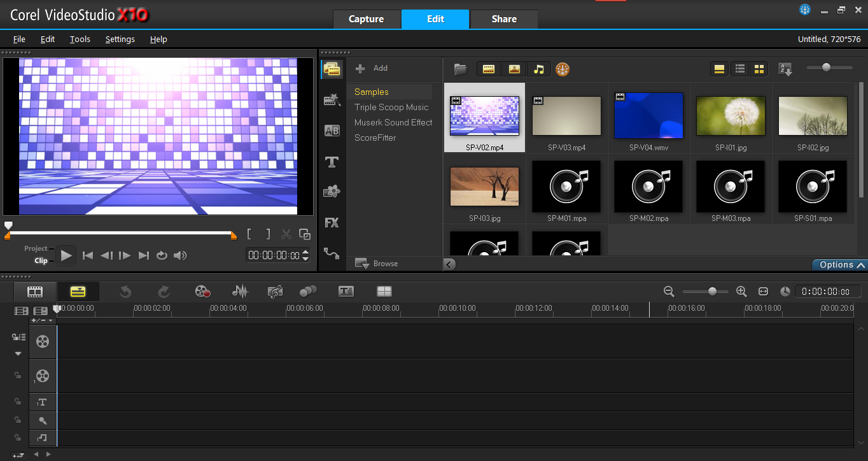The width and height of the screenshot is (868, 461).
Task: Open the Title library (T icon)
Action: click(332, 162)
